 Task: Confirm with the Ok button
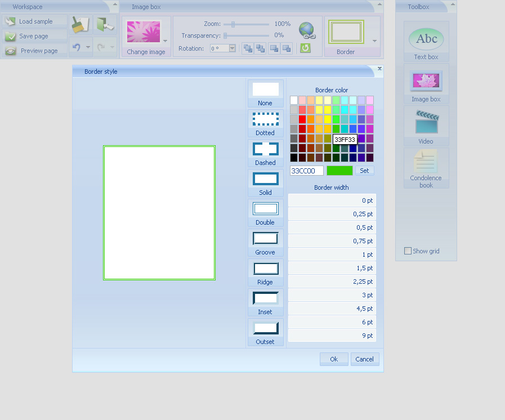click(334, 359)
